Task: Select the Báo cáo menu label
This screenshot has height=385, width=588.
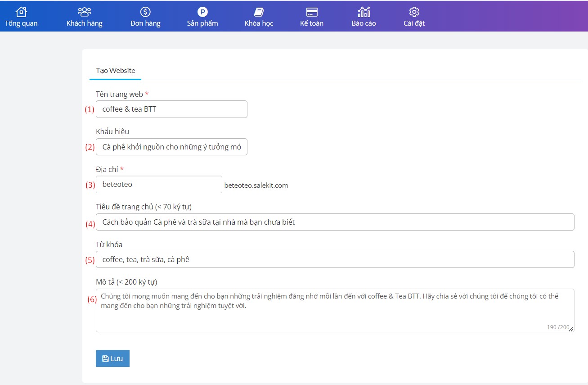Action: [x=364, y=23]
